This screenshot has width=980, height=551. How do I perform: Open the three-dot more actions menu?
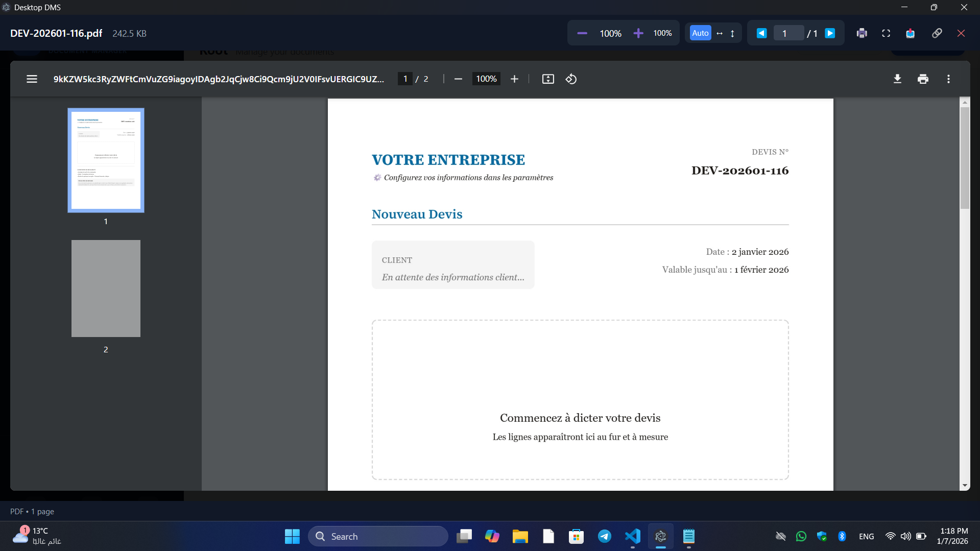point(948,79)
